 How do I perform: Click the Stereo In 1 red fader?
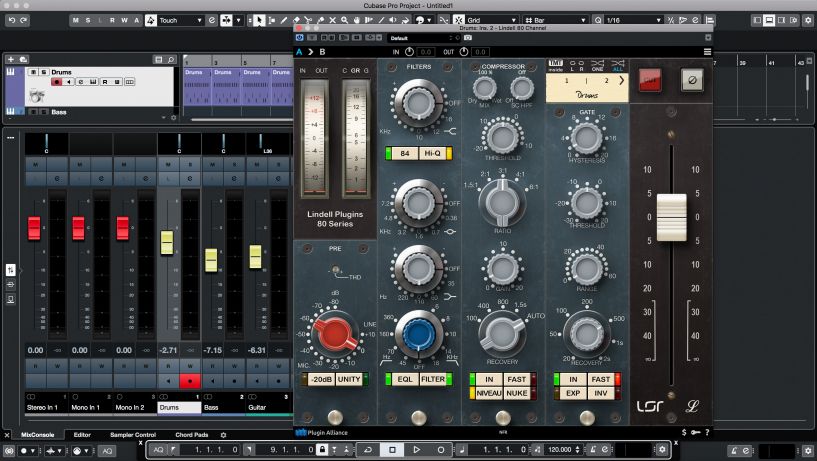34,228
